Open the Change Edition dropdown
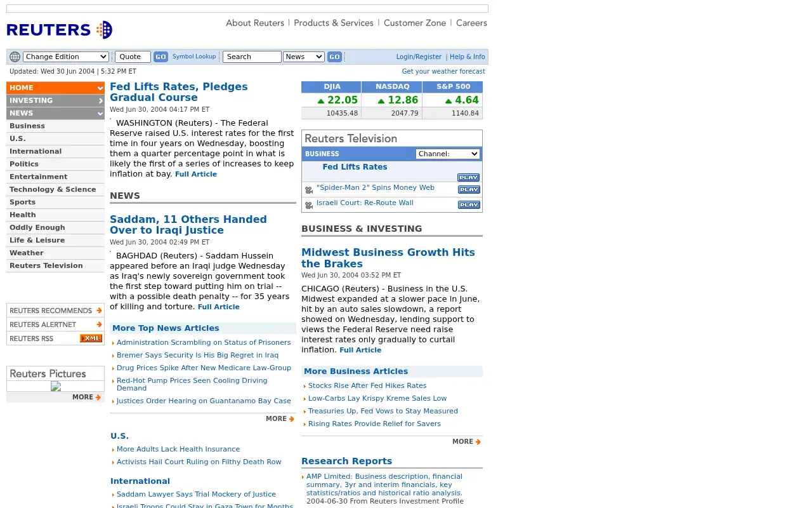 pos(65,57)
